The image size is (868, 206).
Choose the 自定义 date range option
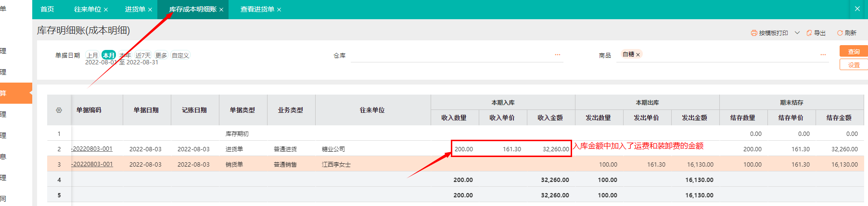click(180, 55)
